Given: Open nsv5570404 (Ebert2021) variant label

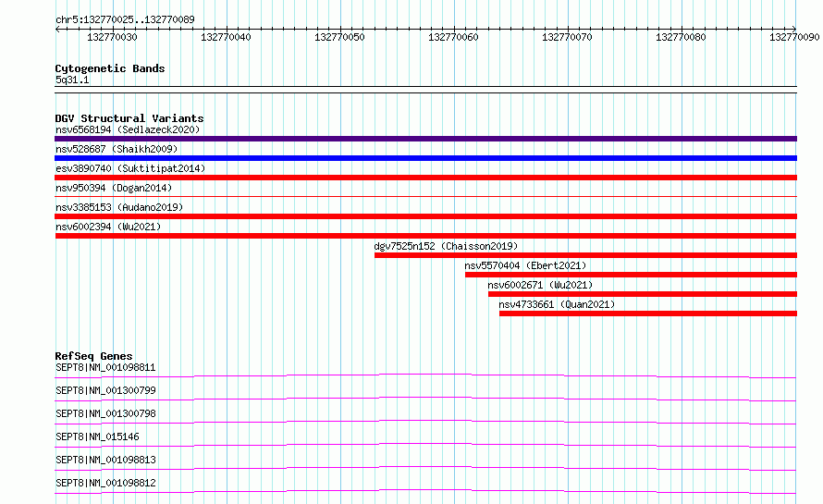Looking at the screenshot, I should pos(525,265).
